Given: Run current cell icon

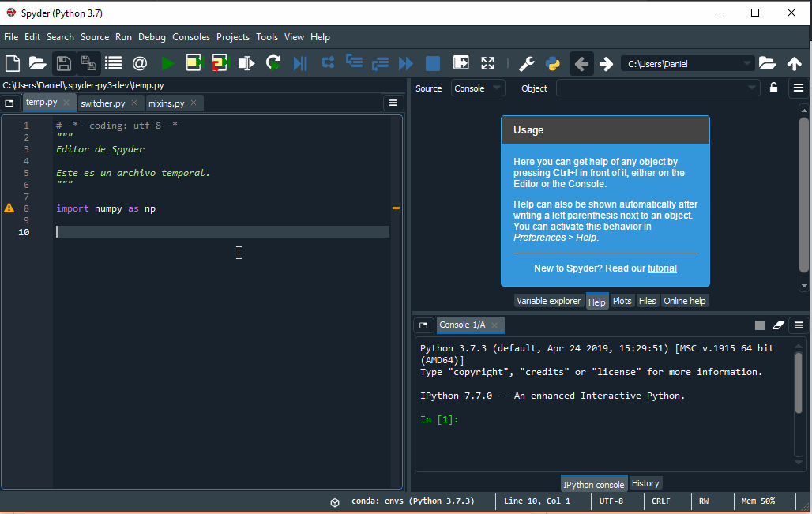Looking at the screenshot, I should tap(194, 64).
